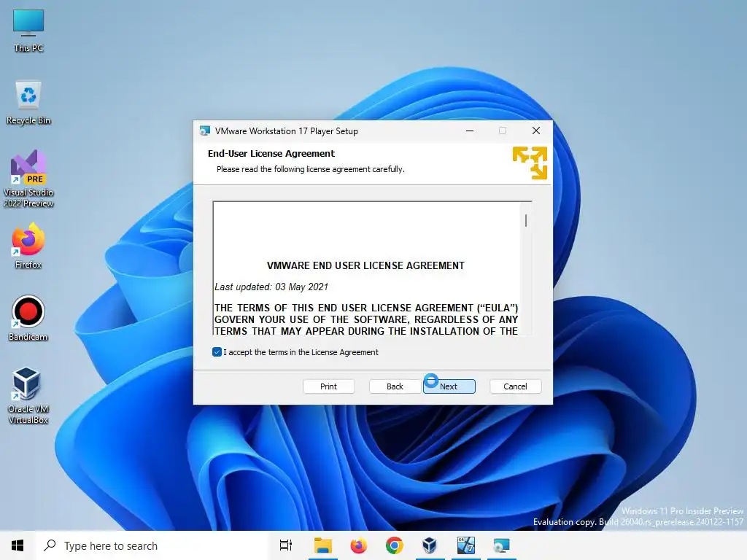Open the 64-bit installer taskbar icon
The height and width of the screenshot is (560, 747).
point(466,545)
